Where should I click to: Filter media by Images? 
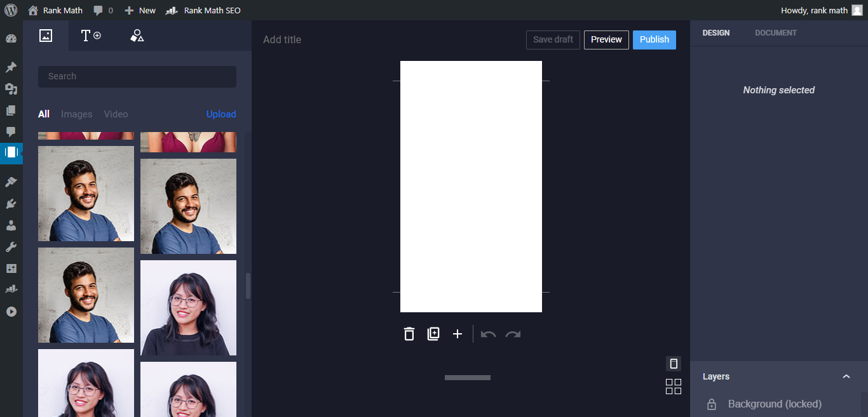pos(77,114)
